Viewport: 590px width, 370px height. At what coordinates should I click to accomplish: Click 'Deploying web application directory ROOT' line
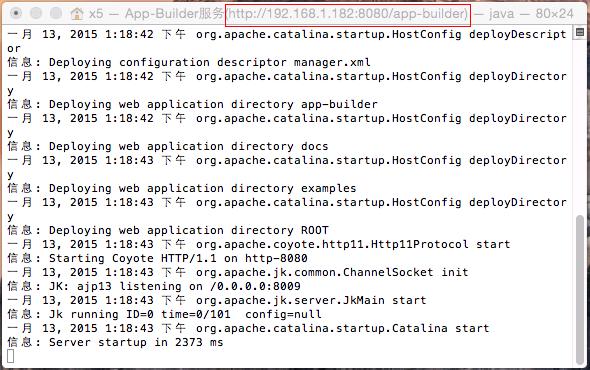tap(168, 230)
